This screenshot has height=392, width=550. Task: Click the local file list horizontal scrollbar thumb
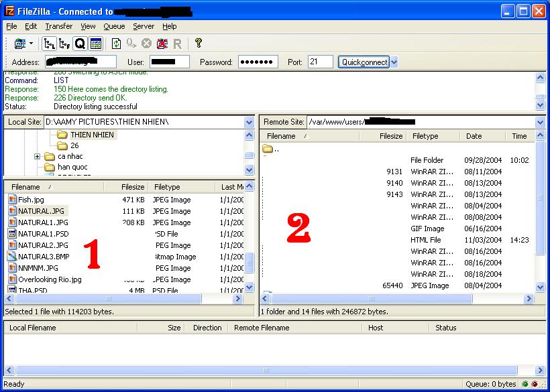(x=109, y=299)
